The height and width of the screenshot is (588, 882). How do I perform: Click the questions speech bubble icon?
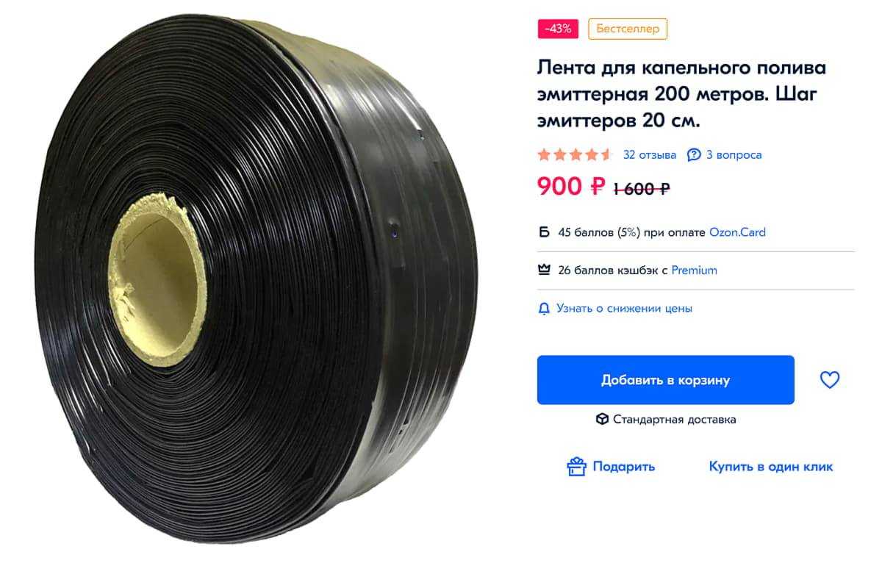click(x=694, y=154)
